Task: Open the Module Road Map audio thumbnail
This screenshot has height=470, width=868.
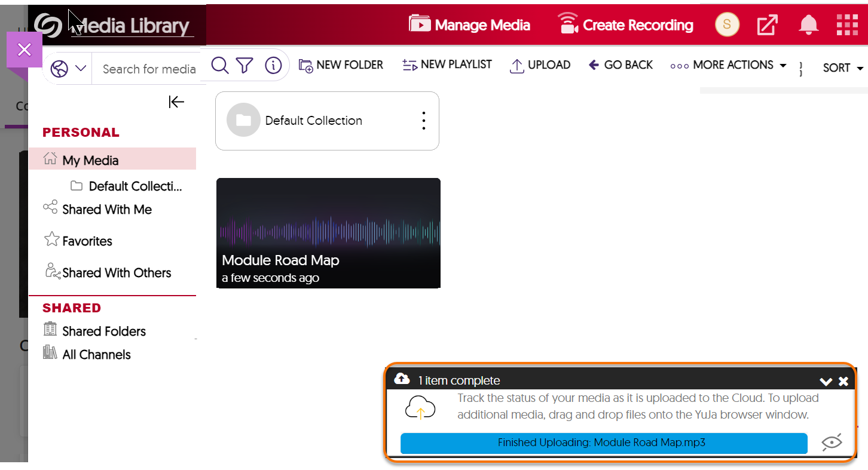Action: tap(328, 233)
